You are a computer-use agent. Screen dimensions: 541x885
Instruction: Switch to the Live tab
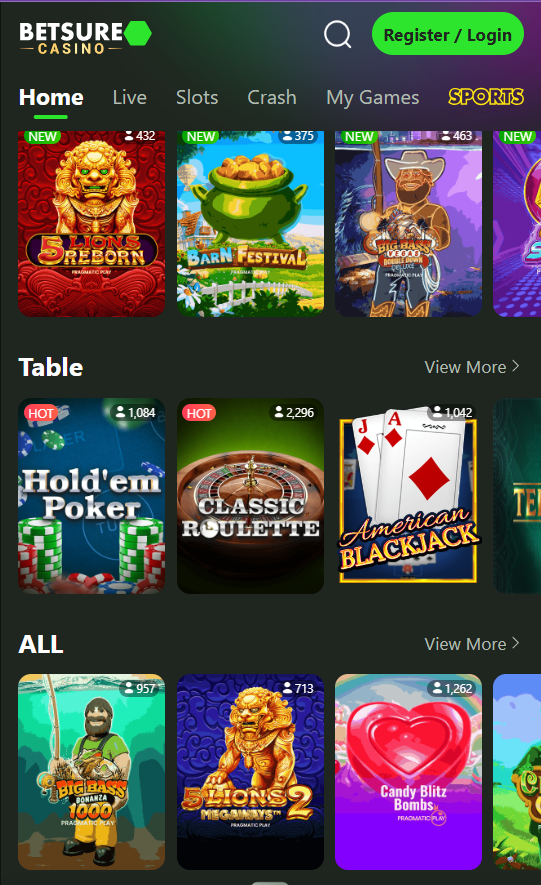point(130,97)
